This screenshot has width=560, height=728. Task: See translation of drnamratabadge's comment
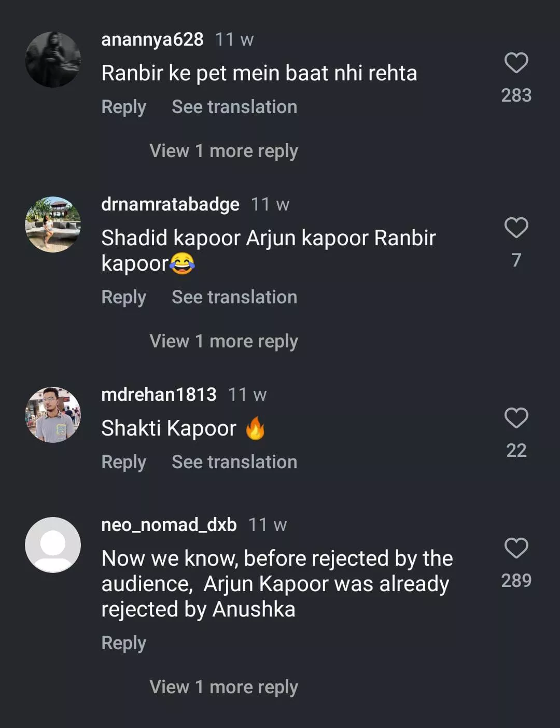234,297
